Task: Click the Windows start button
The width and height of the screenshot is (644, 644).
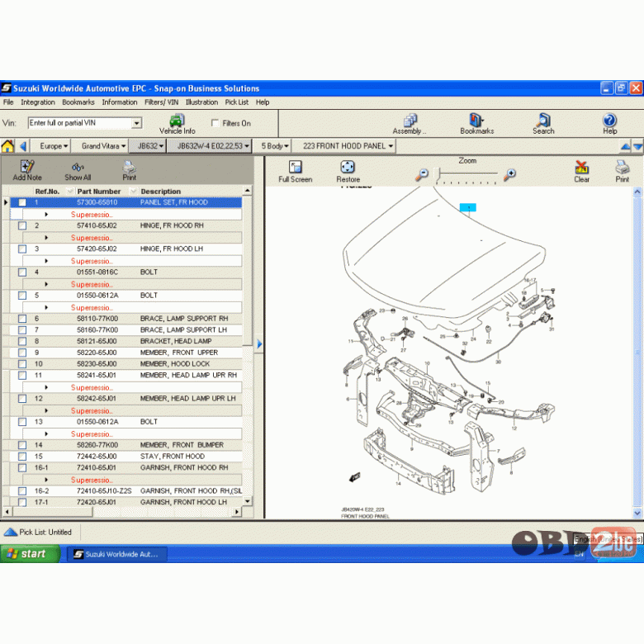Action: (x=30, y=554)
